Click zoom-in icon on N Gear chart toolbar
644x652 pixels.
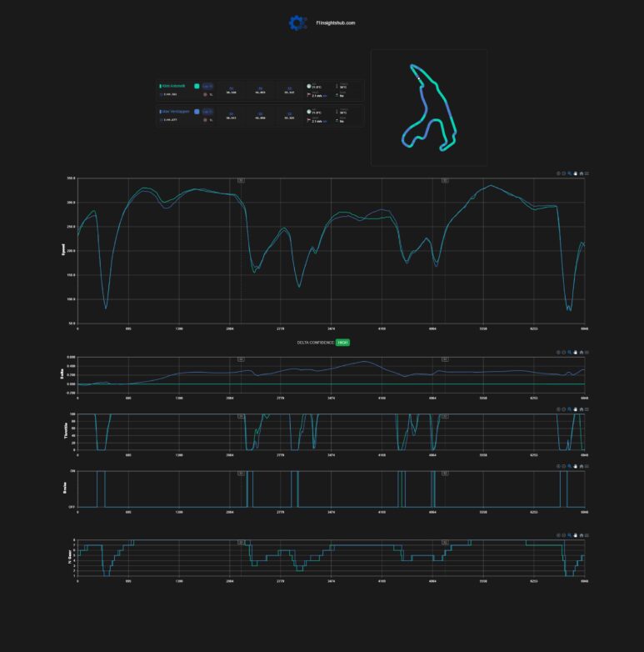[558, 535]
